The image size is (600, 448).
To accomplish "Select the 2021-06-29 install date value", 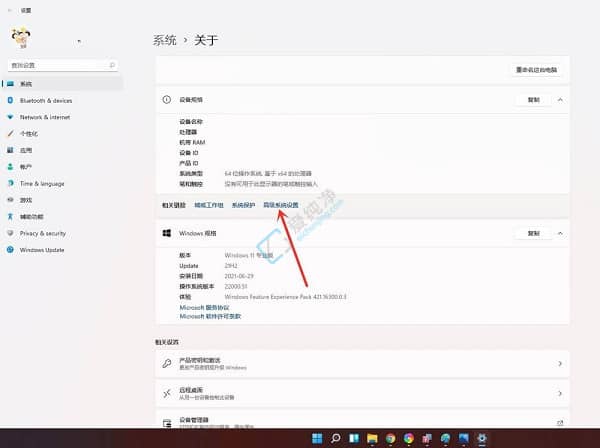I will pos(239,276).
